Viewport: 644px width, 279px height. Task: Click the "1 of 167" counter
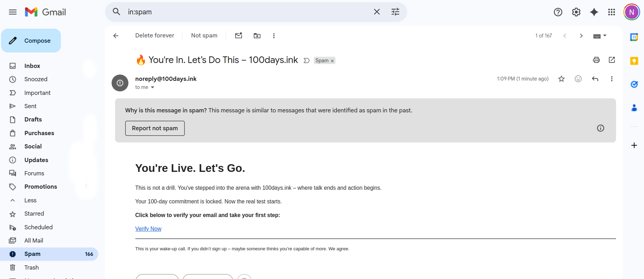(x=544, y=36)
